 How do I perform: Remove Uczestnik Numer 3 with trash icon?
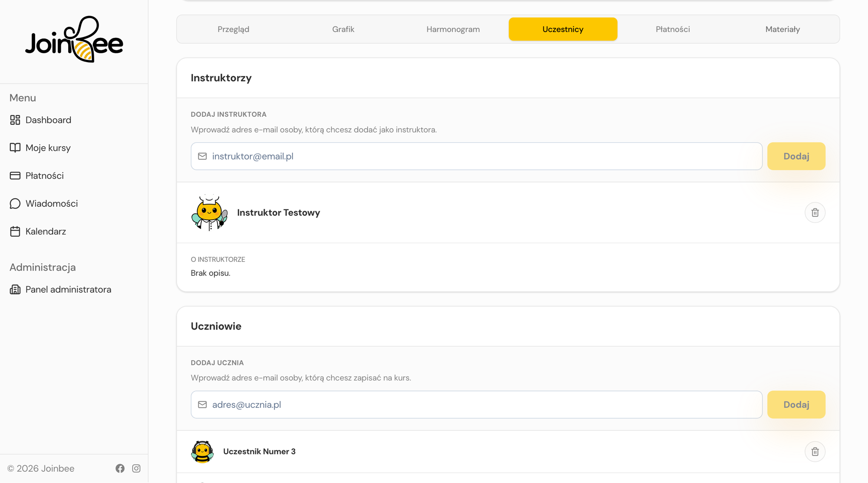(x=815, y=451)
